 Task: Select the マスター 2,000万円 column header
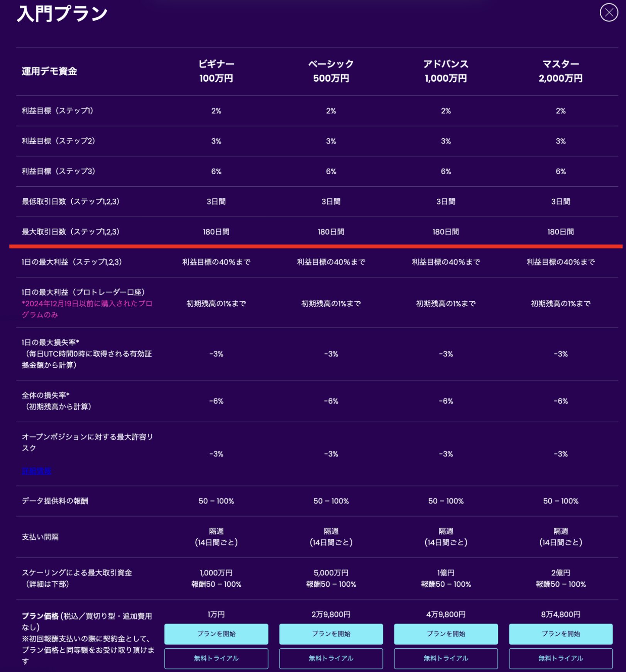click(x=560, y=71)
